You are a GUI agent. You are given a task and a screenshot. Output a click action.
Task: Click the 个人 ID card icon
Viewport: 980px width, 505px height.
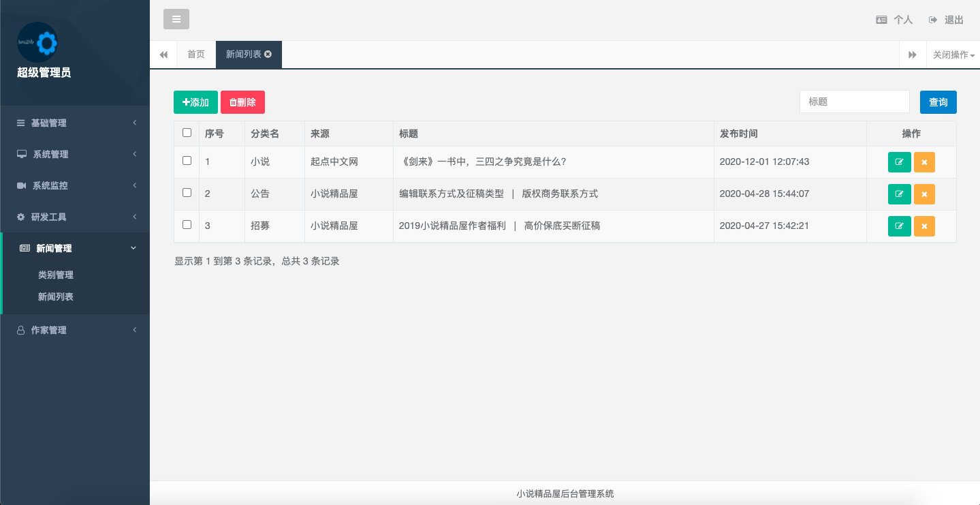881,20
